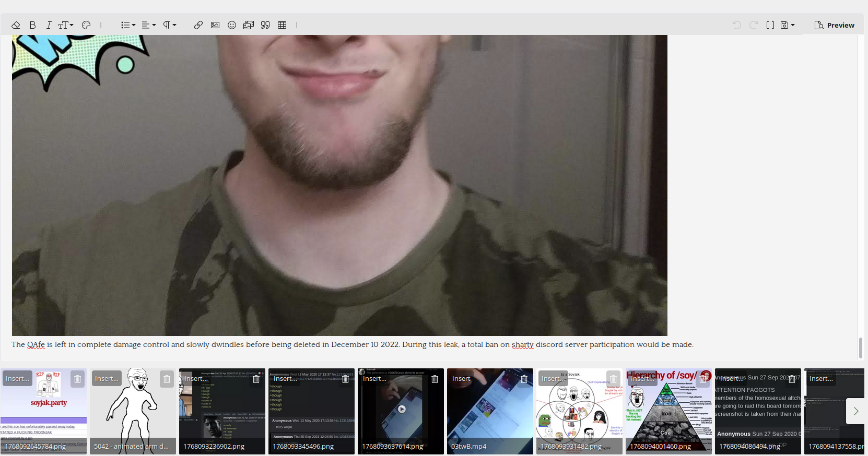Open the text alignment dropdown

tap(148, 25)
